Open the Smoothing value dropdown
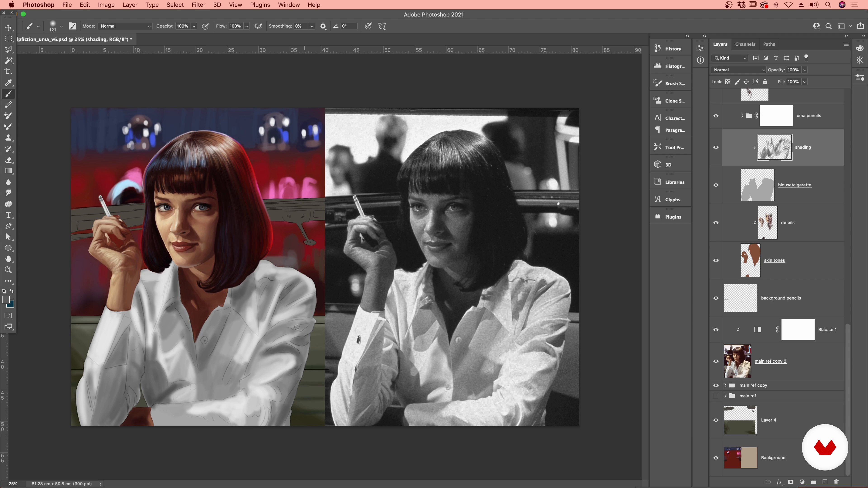The height and width of the screenshot is (488, 868). pyautogui.click(x=312, y=26)
